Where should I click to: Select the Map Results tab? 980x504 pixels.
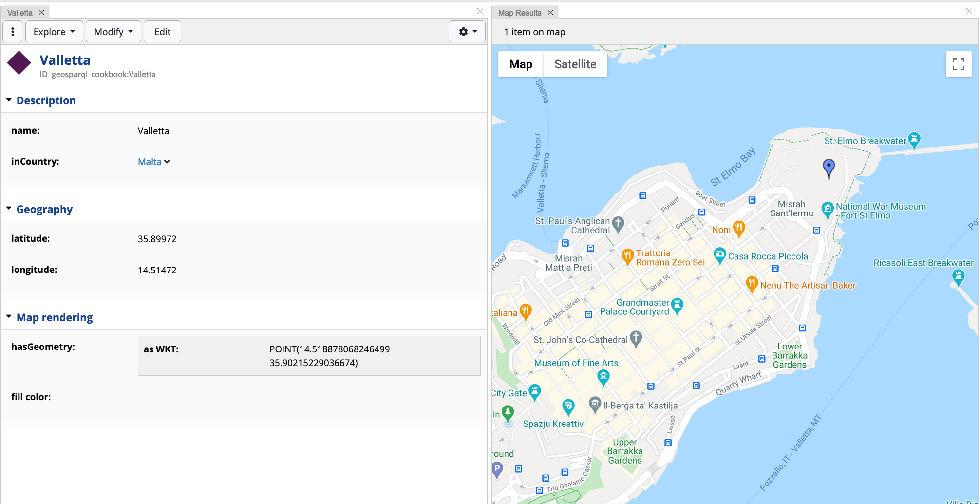(x=519, y=13)
